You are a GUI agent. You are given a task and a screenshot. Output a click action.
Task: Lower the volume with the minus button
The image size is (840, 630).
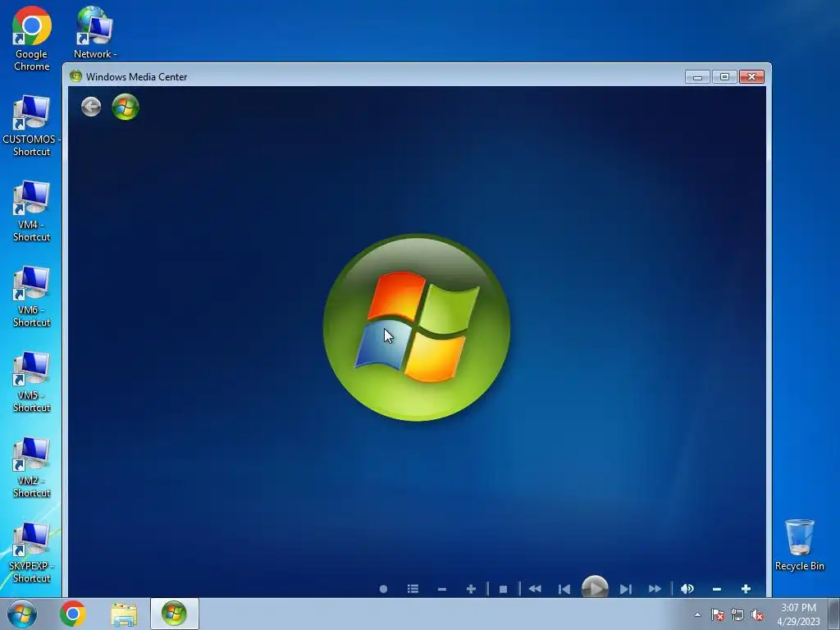tap(717, 589)
